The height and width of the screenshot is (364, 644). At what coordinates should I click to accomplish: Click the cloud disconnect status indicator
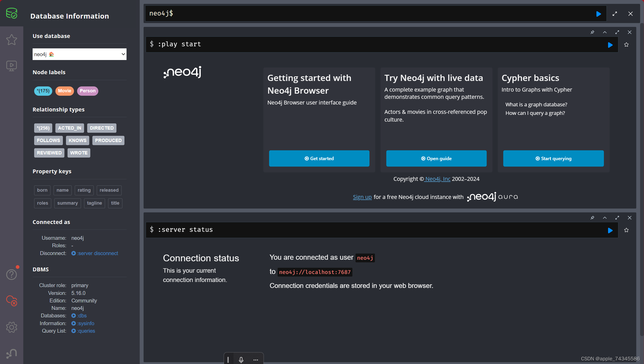(12, 301)
